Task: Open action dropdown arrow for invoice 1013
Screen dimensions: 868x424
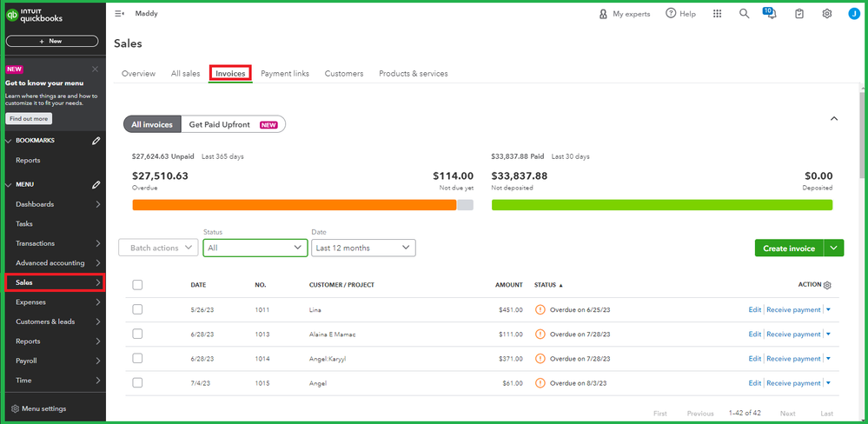Action: click(x=828, y=335)
